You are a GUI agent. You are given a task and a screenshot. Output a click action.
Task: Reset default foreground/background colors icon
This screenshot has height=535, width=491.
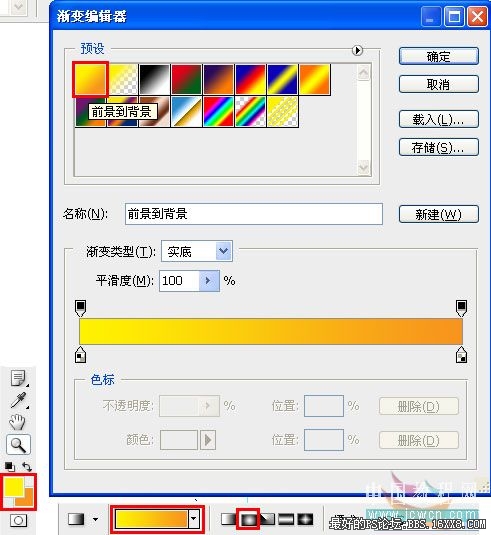click(10, 466)
